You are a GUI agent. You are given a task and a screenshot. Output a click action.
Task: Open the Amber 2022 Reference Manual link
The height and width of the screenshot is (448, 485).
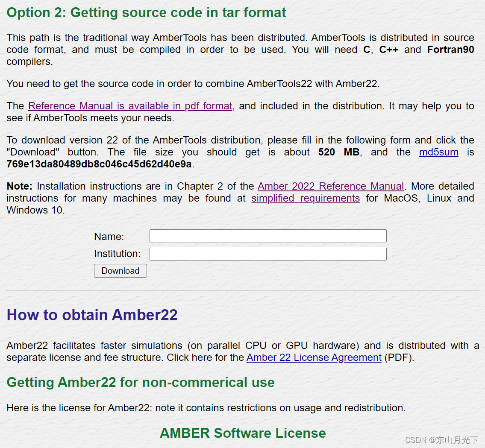click(x=331, y=186)
